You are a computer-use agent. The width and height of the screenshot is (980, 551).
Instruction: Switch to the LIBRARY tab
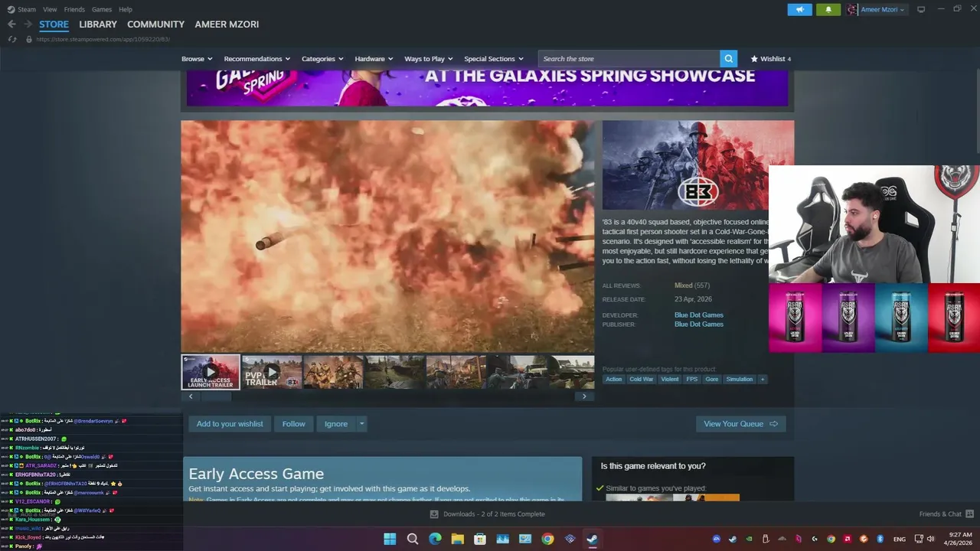[x=98, y=24]
